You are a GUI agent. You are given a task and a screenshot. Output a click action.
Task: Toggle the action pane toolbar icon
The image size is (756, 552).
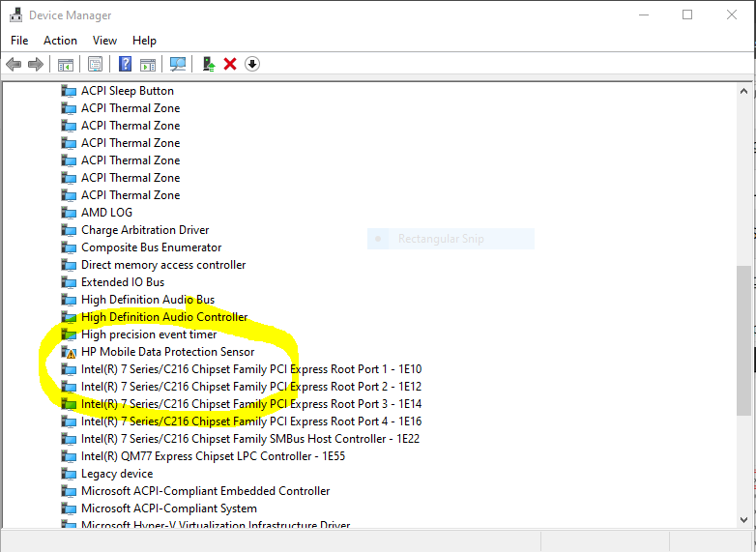coord(148,64)
